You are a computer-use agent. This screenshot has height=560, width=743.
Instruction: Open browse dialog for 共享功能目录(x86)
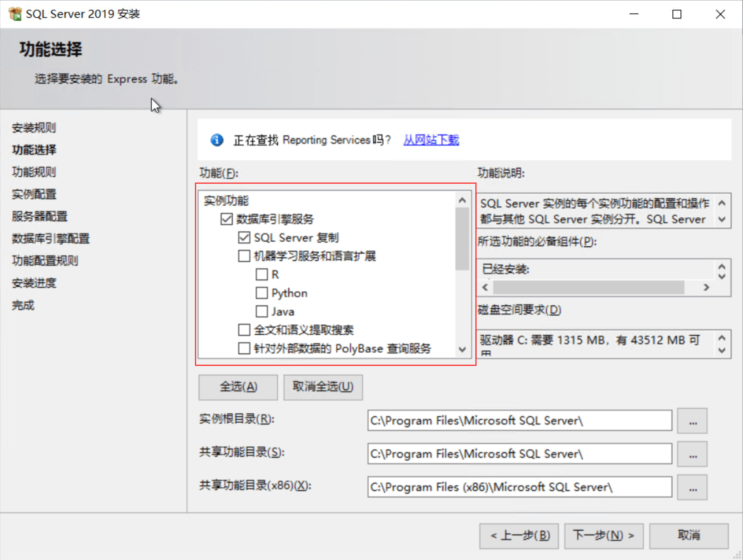pos(692,487)
